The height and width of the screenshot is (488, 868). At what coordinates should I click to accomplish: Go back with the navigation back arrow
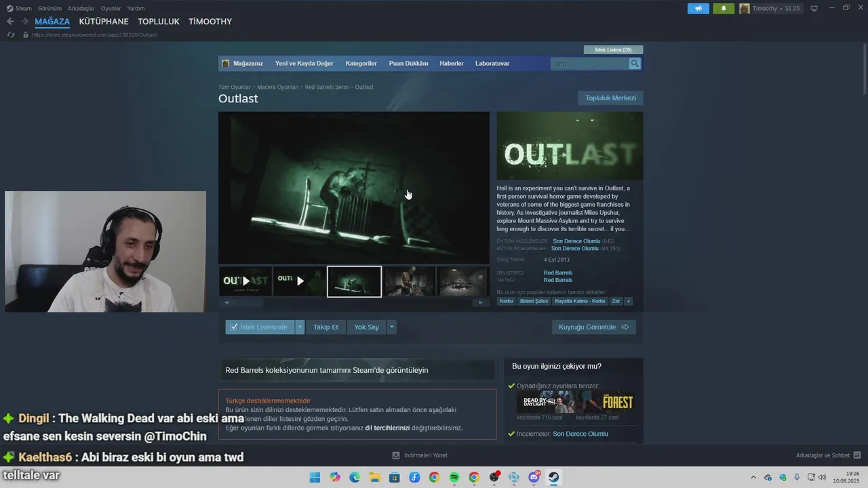point(10,22)
